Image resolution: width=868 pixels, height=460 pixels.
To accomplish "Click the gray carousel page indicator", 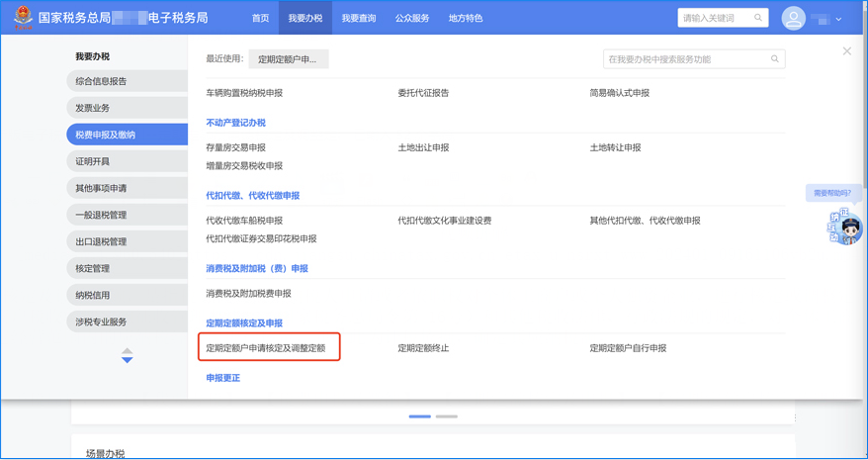I will [447, 416].
